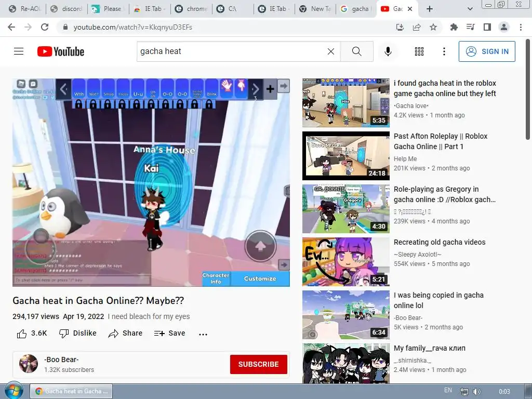This screenshot has height=399, width=532.
Task: Click the SIGN IN button
Action: click(487, 51)
